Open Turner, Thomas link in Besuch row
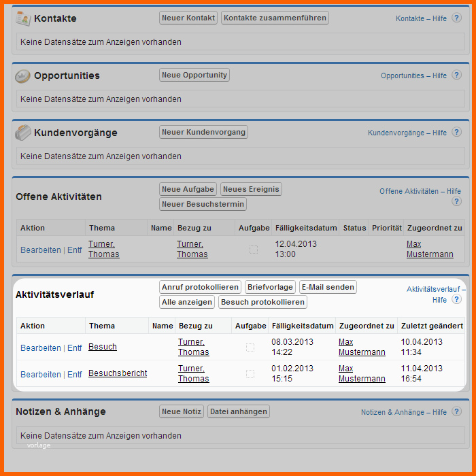Screen dimensions: 476x476 (194, 347)
